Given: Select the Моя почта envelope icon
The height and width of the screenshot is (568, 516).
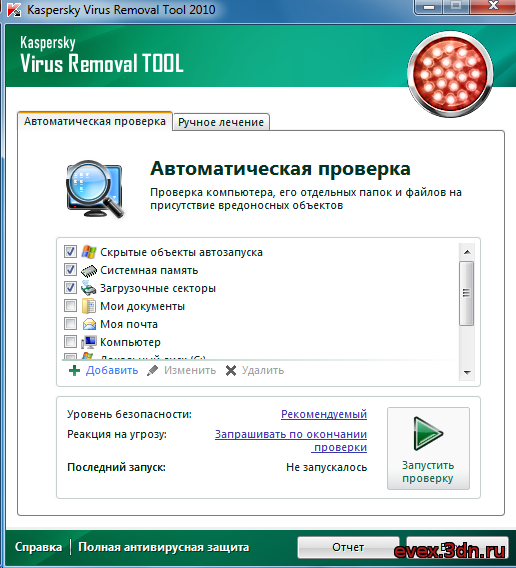Looking at the screenshot, I should (x=89, y=324).
